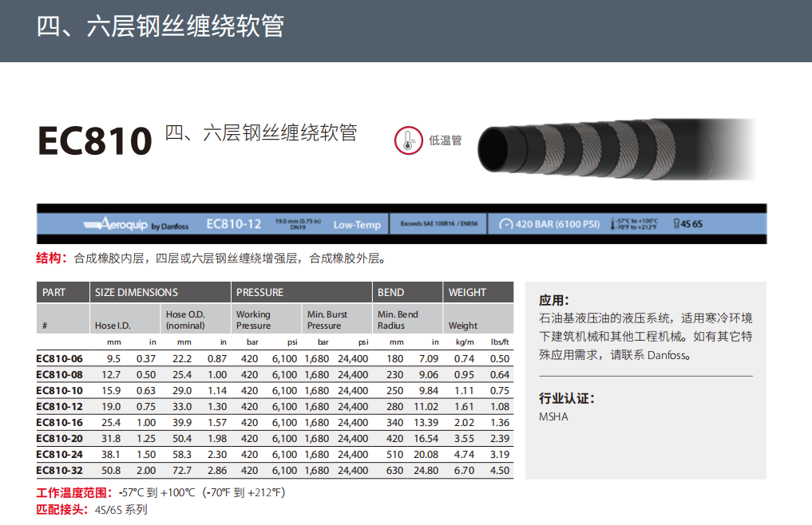This screenshot has width=812, height=525.
Task: Click the Low-Temp text on the layline
Action: pyautogui.click(x=357, y=225)
